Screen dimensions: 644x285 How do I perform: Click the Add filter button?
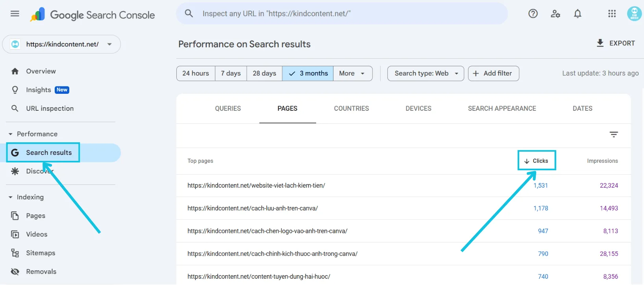494,73
